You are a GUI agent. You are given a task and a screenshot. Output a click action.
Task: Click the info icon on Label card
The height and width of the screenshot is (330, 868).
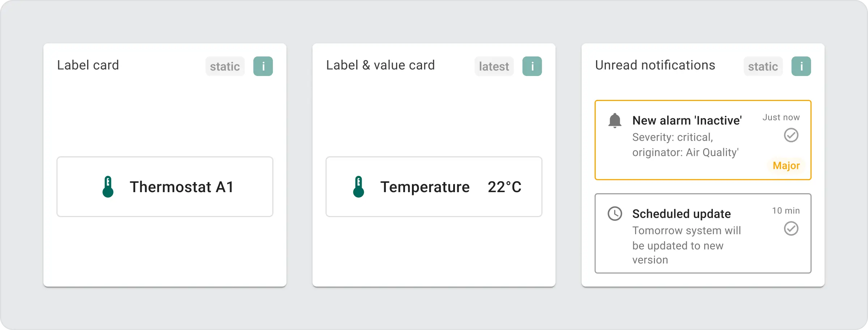(263, 66)
